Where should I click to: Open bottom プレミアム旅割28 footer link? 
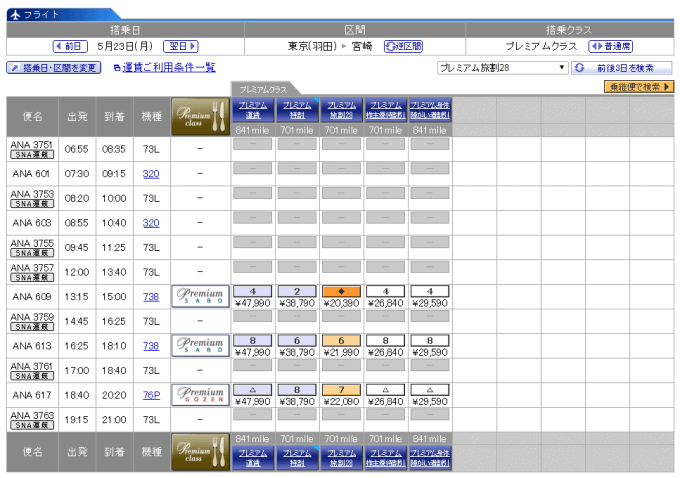(x=341, y=457)
